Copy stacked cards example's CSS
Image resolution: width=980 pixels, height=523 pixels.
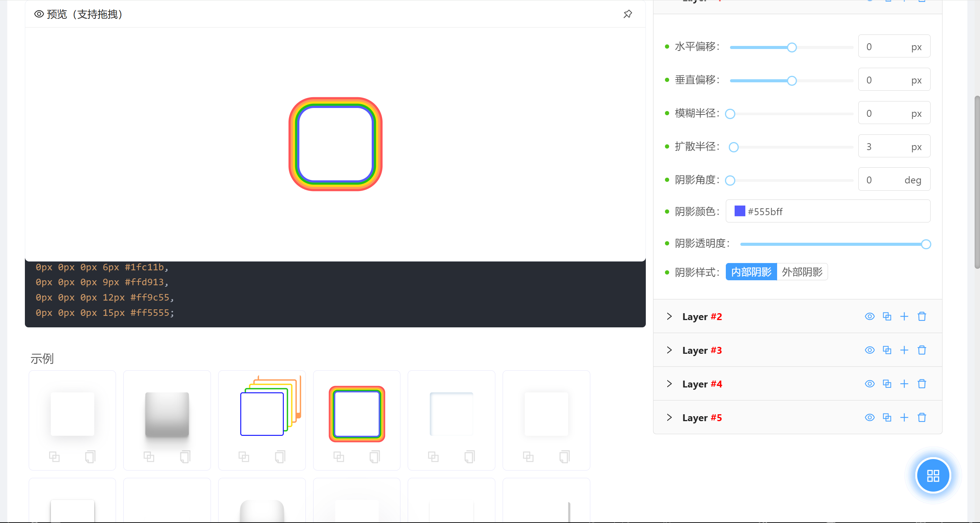point(280,456)
